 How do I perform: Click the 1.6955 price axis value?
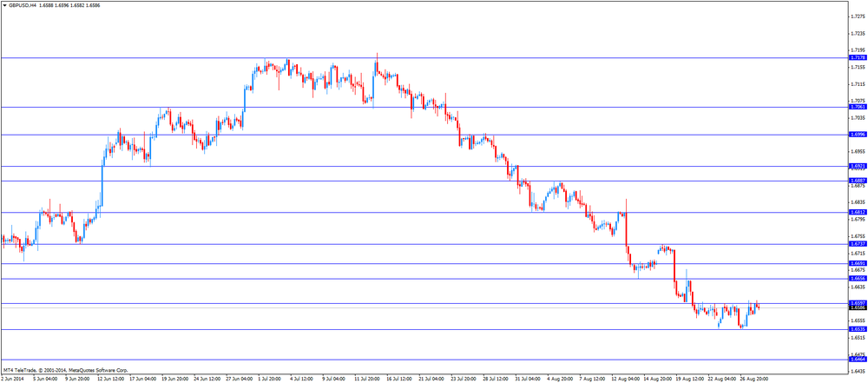(857, 151)
